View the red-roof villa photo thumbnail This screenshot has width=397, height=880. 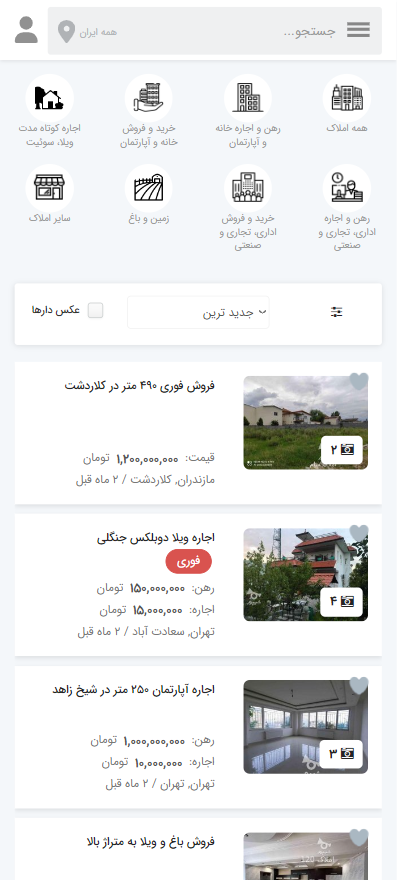(x=305, y=575)
